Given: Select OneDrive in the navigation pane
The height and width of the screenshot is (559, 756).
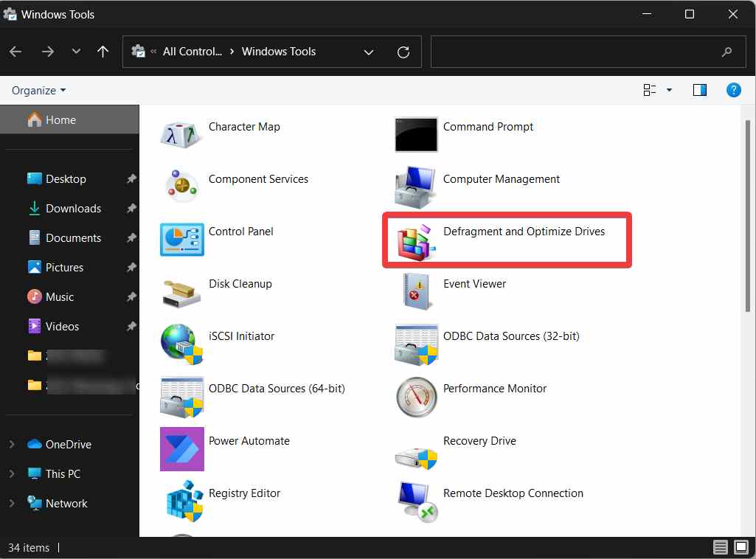Looking at the screenshot, I should pyautogui.click(x=69, y=444).
